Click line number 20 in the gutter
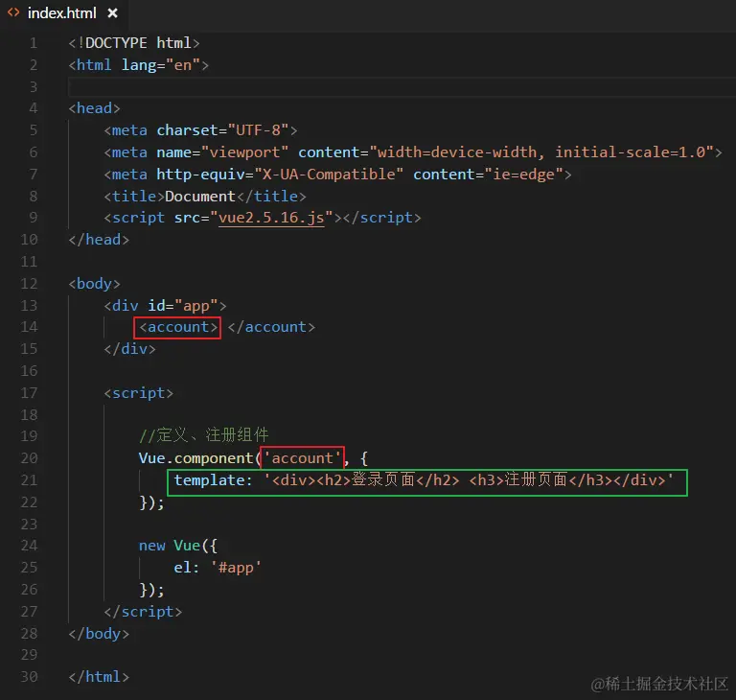 [x=29, y=458]
